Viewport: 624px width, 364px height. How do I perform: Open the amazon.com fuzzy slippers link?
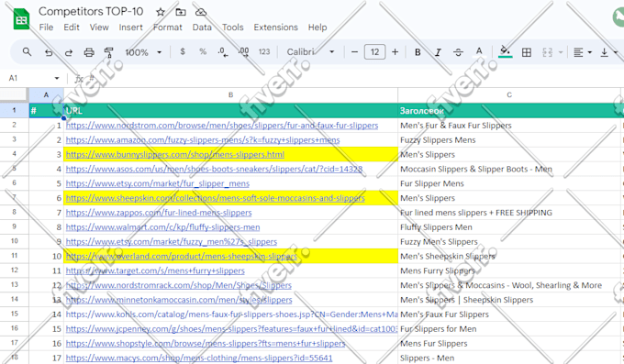point(203,140)
